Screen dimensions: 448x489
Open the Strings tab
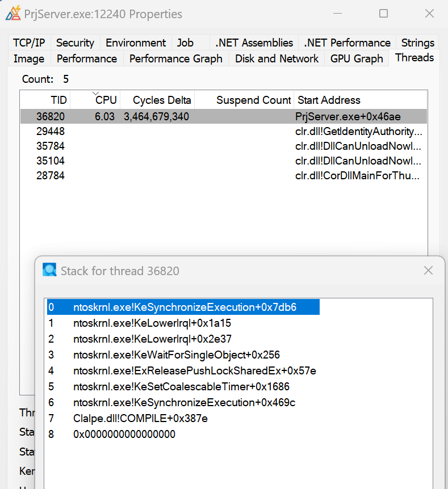tap(417, 43)
